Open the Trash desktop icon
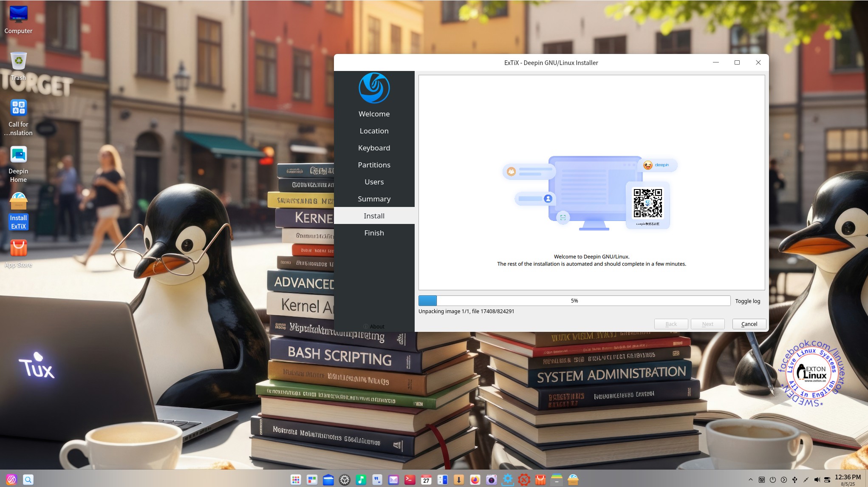868x487 pixels. pyautogui.click(x=18, y=66)
